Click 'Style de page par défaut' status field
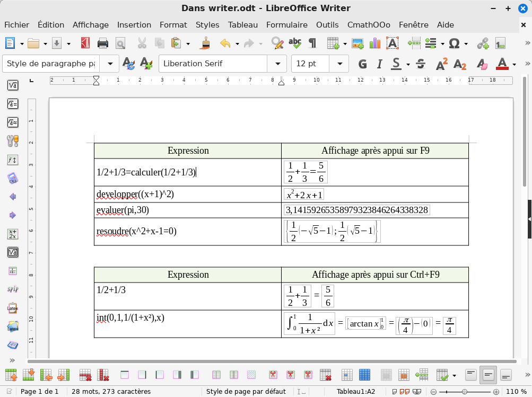This screenshot has height=397, width=532. click(246, 392)
